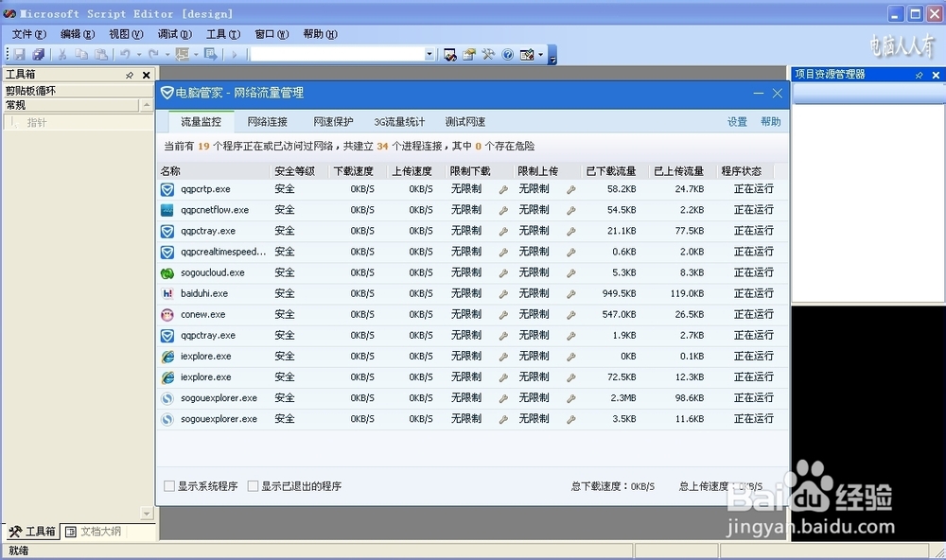Click the Cut scissors icon
Viewport: 946px width, 560px height.
click(62, 54)
